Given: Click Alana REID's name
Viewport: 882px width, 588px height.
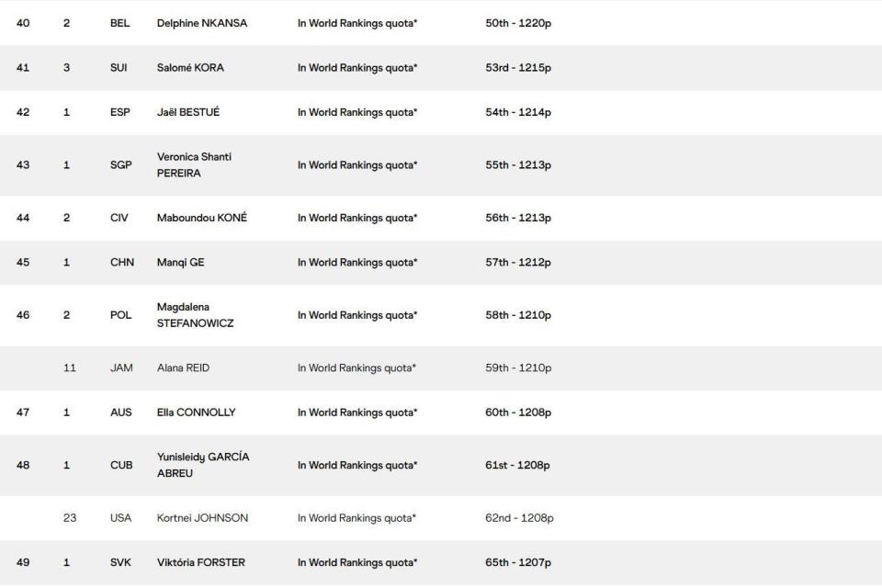Looking at the screenshot, I should (x=185, y=368).
